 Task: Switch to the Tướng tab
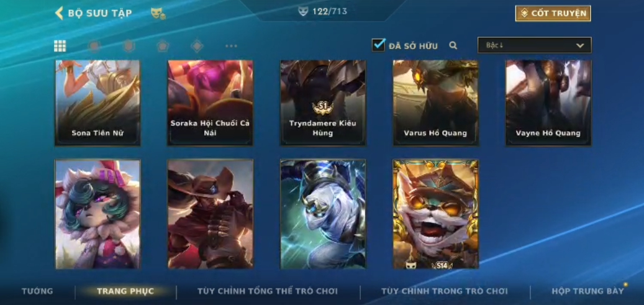click(x=37, y=291)
